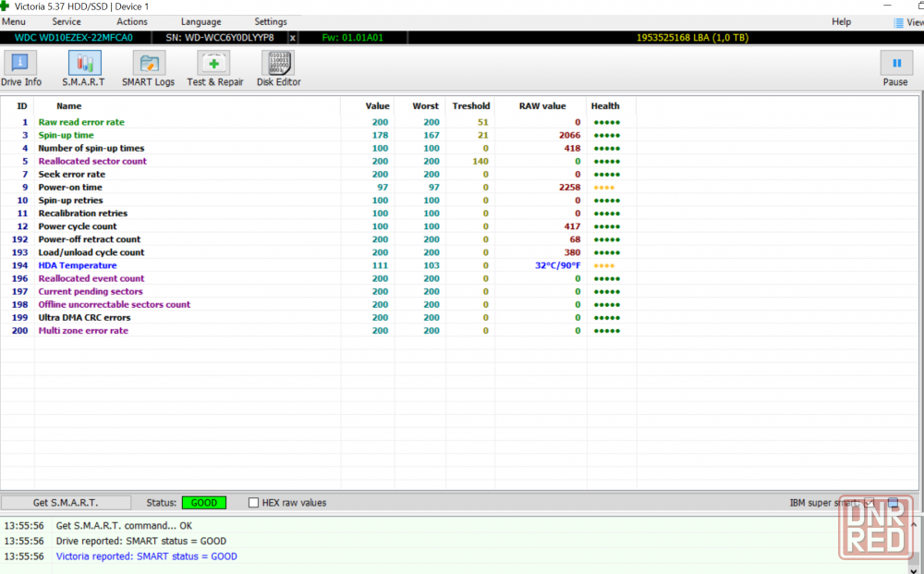
Task: Toggle the IBM super smart checkbox
Action: pyautogui.click(x=869, y=503)
